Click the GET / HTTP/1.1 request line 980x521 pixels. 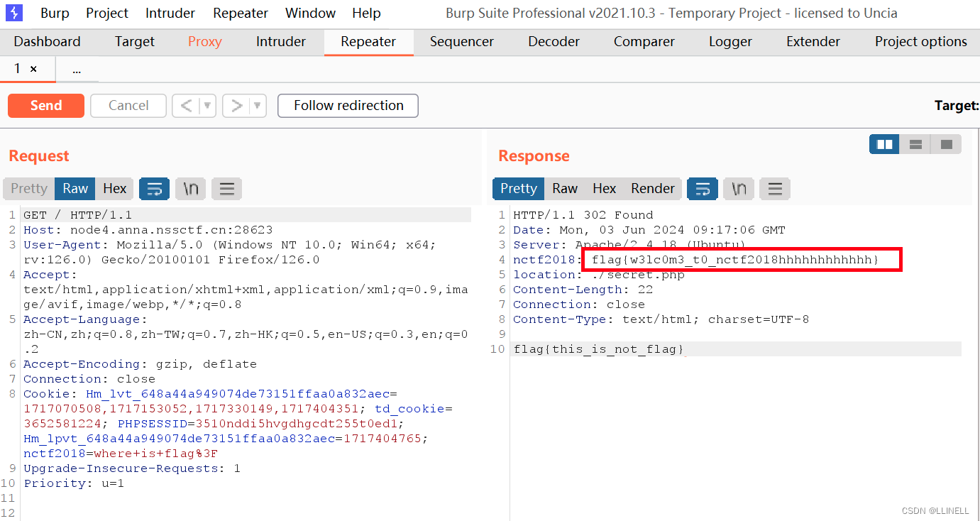(x=78, y=215)
